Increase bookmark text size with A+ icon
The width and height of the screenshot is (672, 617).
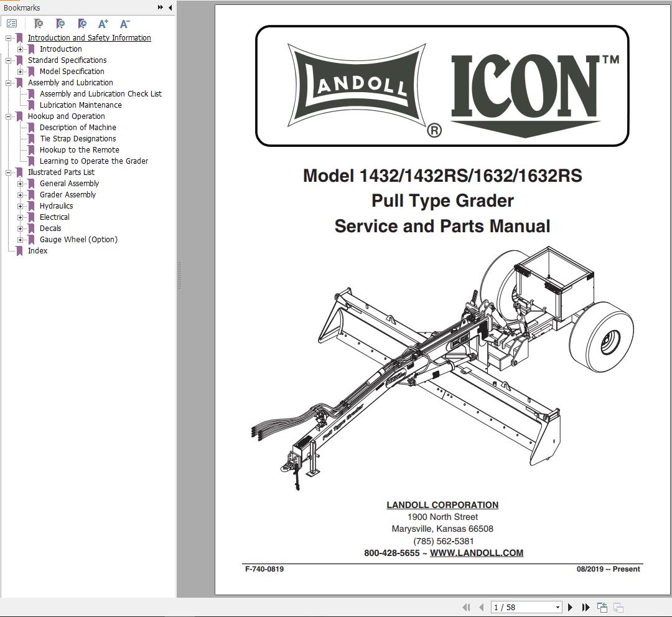(x=102, y=24)
